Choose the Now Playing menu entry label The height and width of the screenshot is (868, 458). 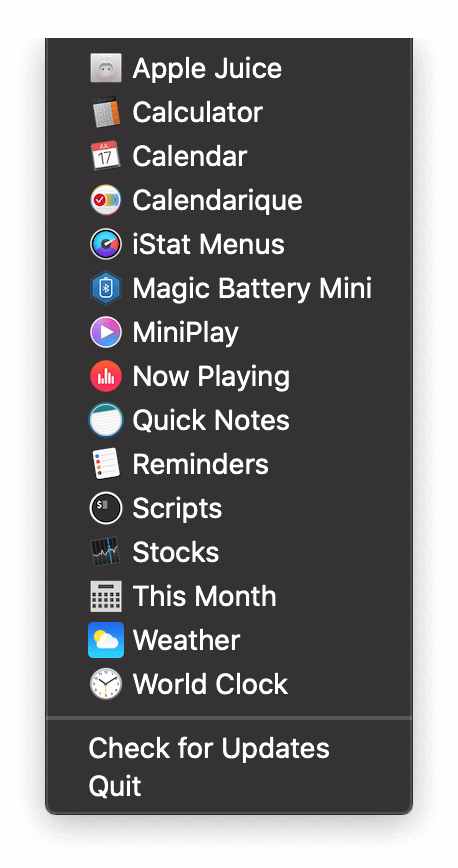point(211,377)
